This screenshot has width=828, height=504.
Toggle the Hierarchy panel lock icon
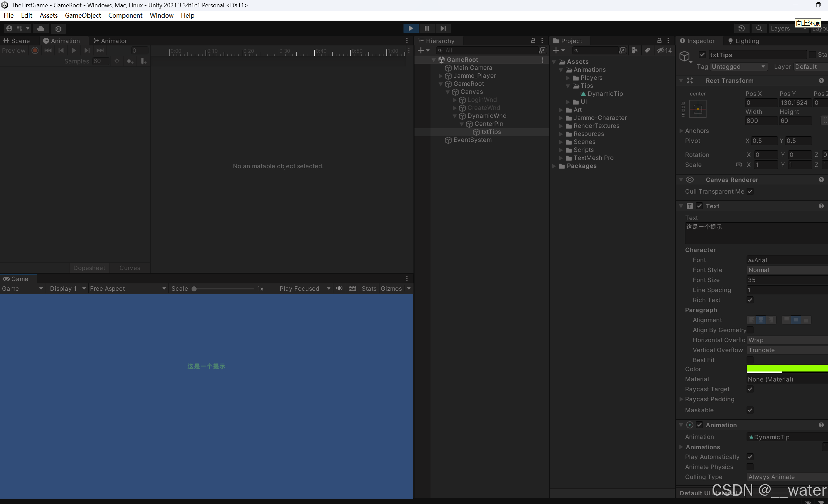point(533,41)
